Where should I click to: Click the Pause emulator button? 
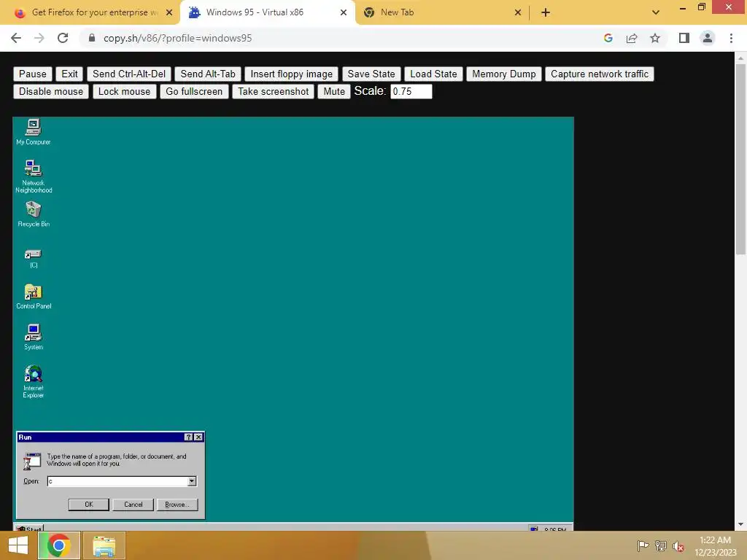click(x=32, y=74)
